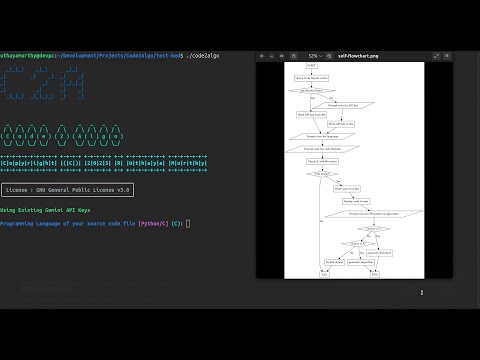
Task: Click the Code 2 Algo hexagon banner
Action: point(62,136)
